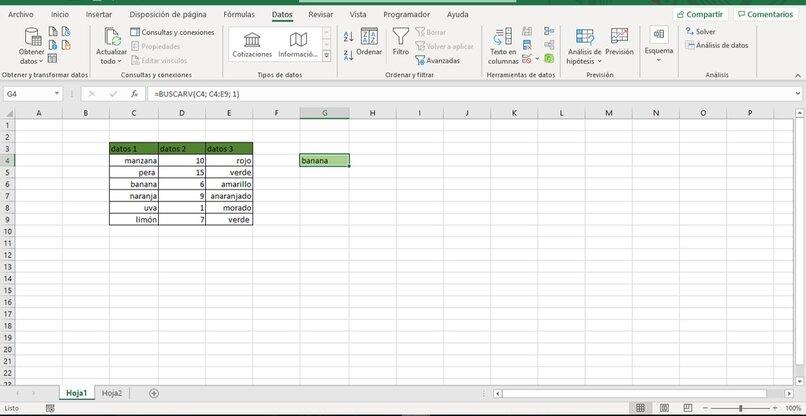Click the confirm checkmark in formula bar
806x416 pixels.
113,94
